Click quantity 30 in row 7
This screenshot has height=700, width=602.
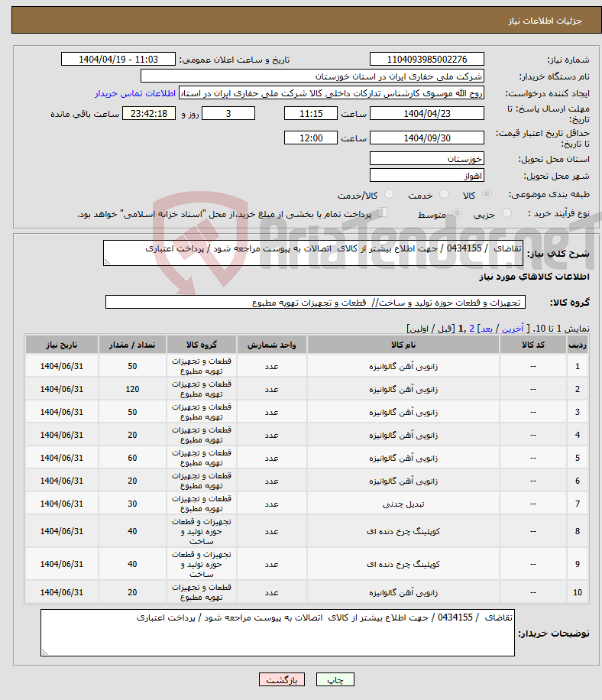click(x=132, y=504)
